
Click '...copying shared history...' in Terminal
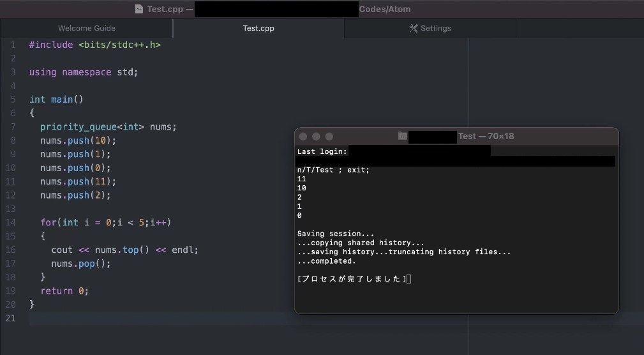[361, 243]
